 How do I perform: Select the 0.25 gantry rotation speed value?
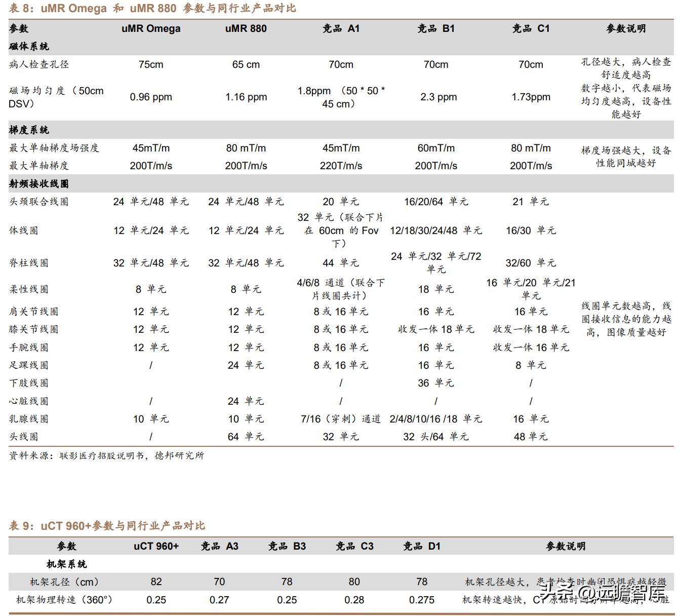click(x=156, y=600)
